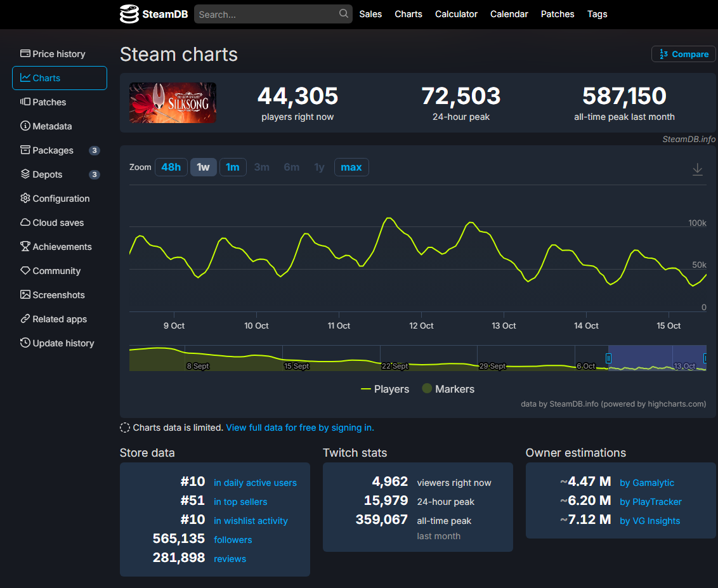Open the Calculator menu item
Screen dimensions: 718x588
coord(456,14)
